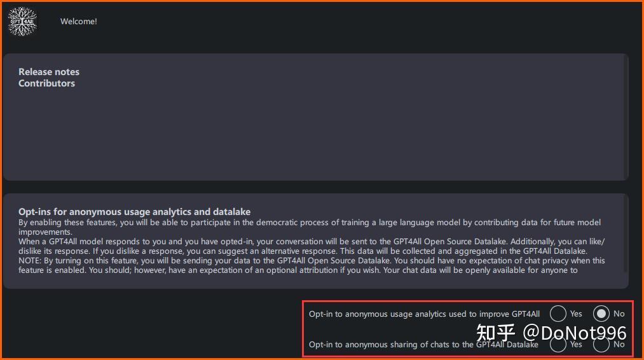Click the usage analytics opt-in label text
644x360 pixels.
click(x=424, y=314)
